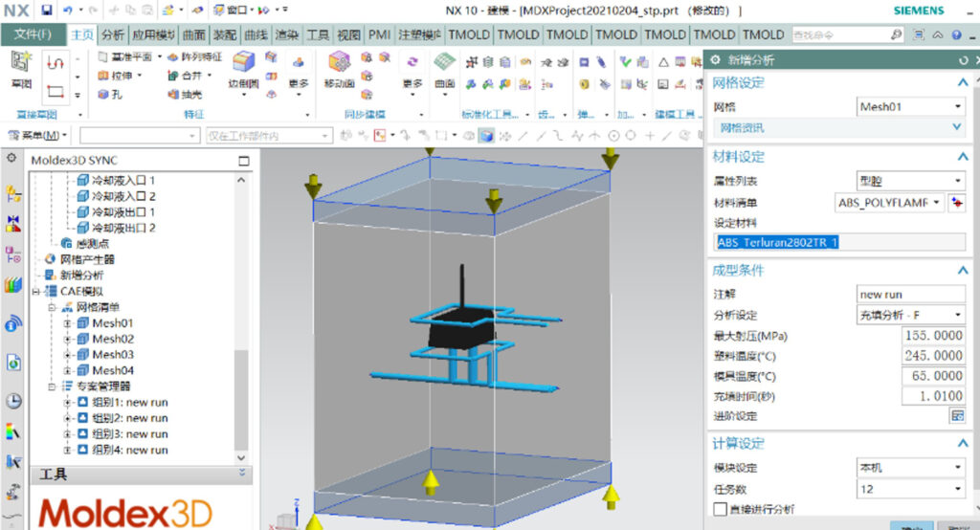Open the 菜单(M) menu button
Image resolution: width=980 pixels, height=530 pixels.
pyautogui.click(x=37, y=135)
